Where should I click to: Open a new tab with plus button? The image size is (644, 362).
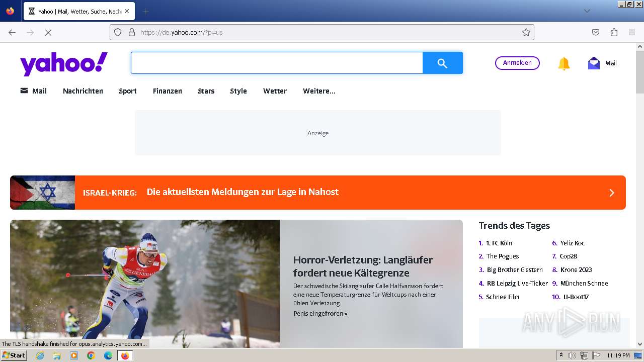click(145, 11)
